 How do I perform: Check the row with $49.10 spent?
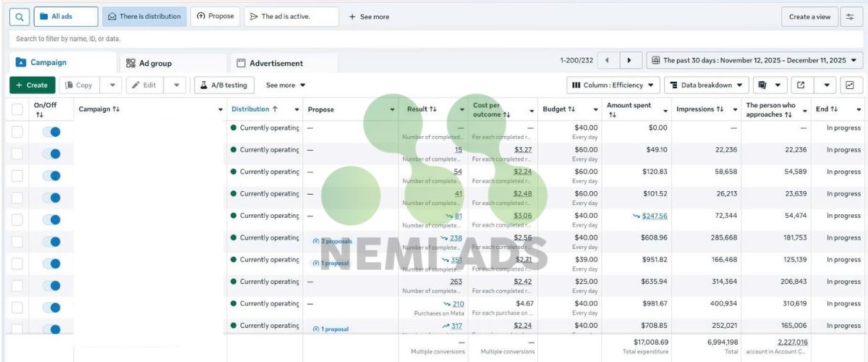click(x=17, y=153)
